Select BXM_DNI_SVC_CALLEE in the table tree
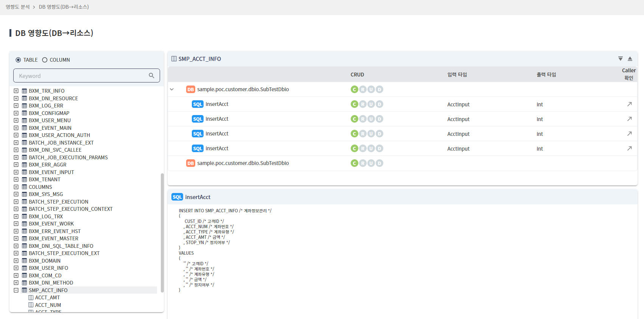The height and width of the screenshot is (319, 644). (x=55, y=150)
